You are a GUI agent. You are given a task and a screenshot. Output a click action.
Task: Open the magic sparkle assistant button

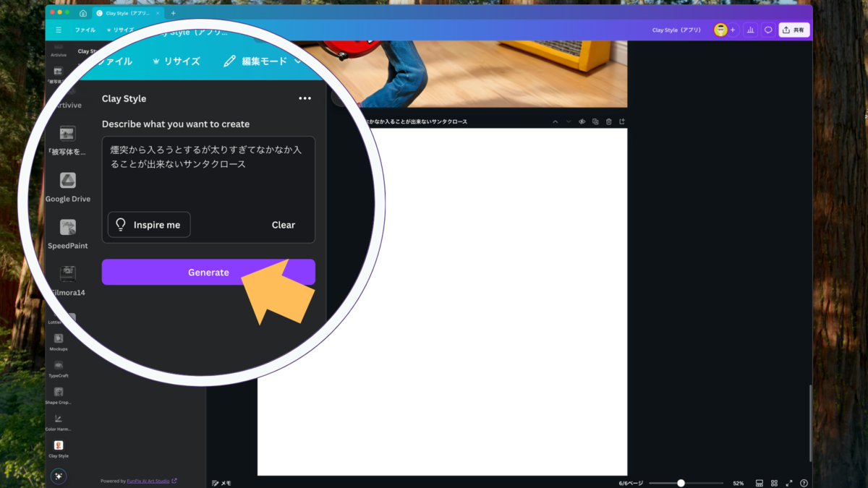coord(59,476)
